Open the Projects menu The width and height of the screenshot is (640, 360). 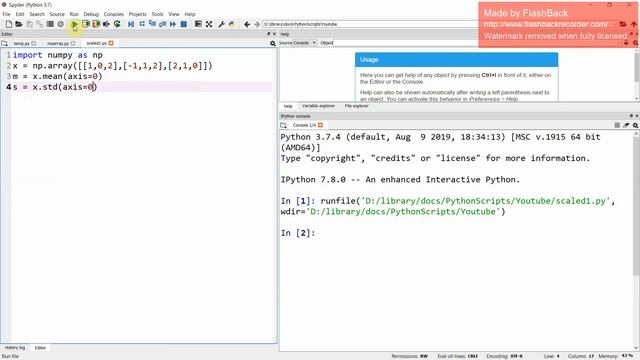coord(138,14)
